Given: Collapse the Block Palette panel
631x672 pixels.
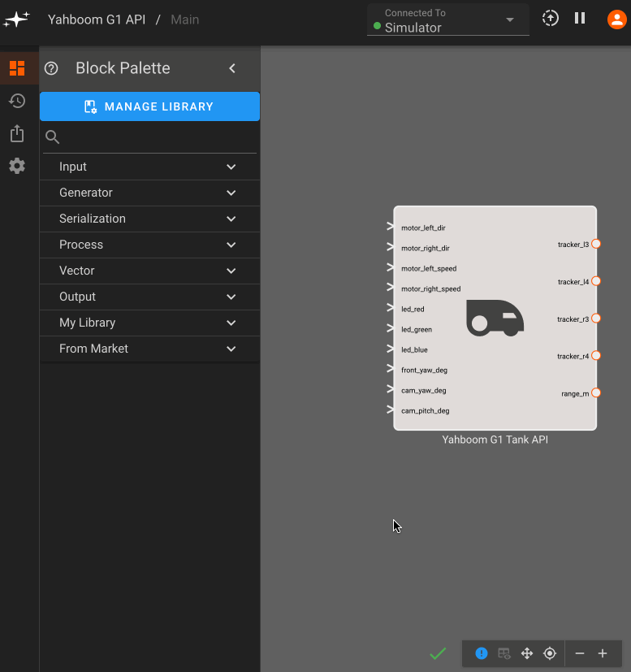Looking at the screenshot, I should (x=232, y=68).
